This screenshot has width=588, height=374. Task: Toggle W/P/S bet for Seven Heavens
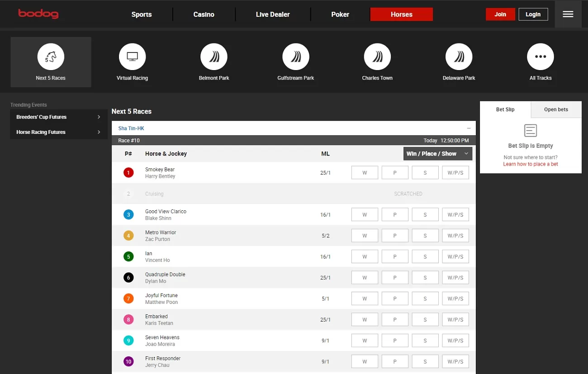coord(455,341)
